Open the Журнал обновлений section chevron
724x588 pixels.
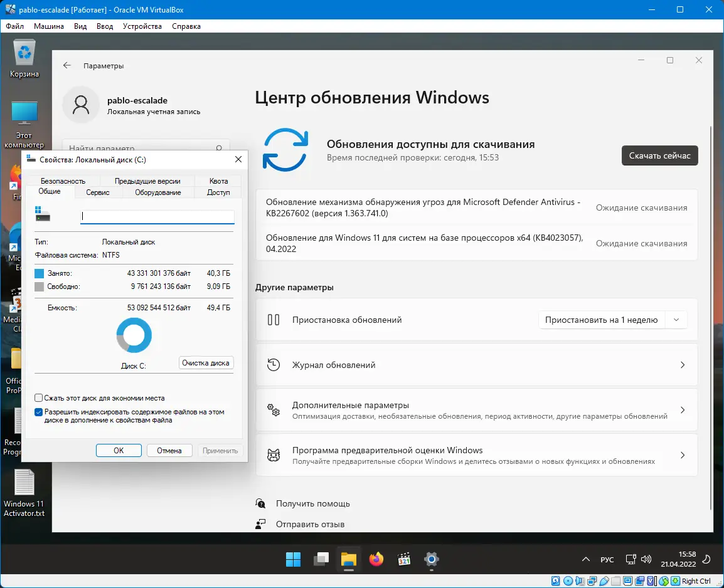683,365
